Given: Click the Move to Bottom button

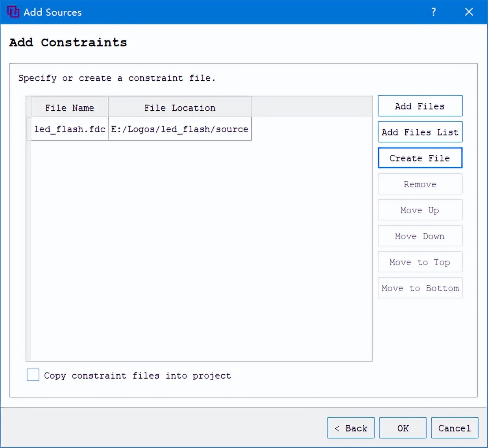Looking at the screenshot, I should 420,288.
